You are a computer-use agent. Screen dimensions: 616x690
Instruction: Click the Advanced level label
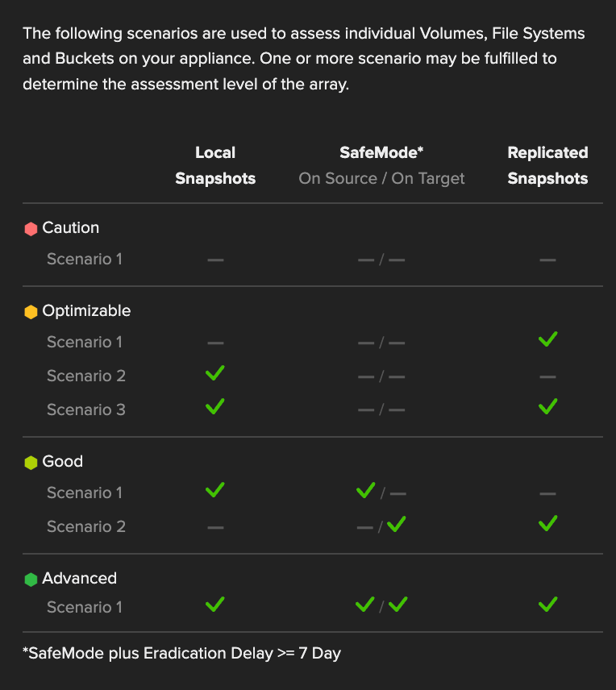pyautogui.click(x=79, y=578)
